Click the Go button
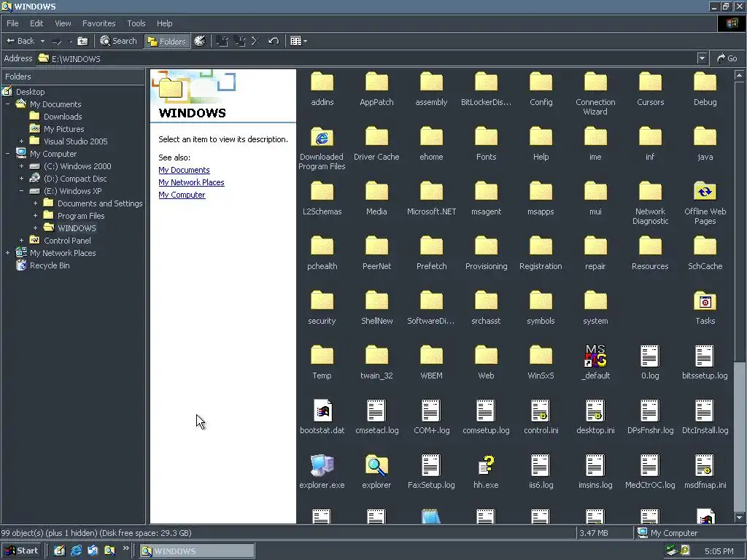The image size is (747, 560). tap(727, 58)
